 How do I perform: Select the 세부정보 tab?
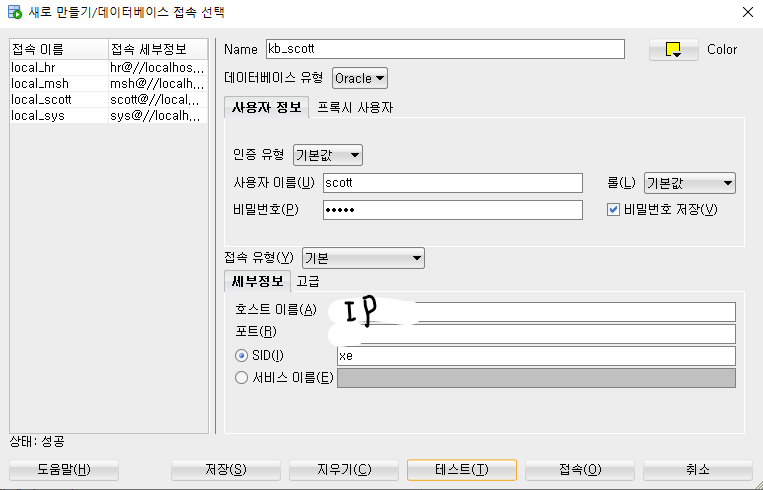click(x=257, y=281)
